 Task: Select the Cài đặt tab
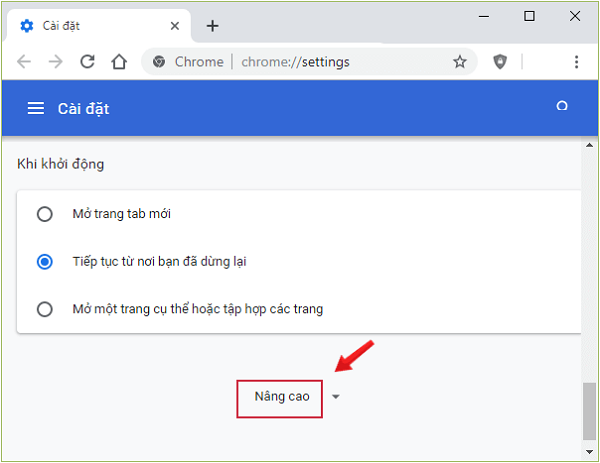pyautogui.click(x=98, y=26)
